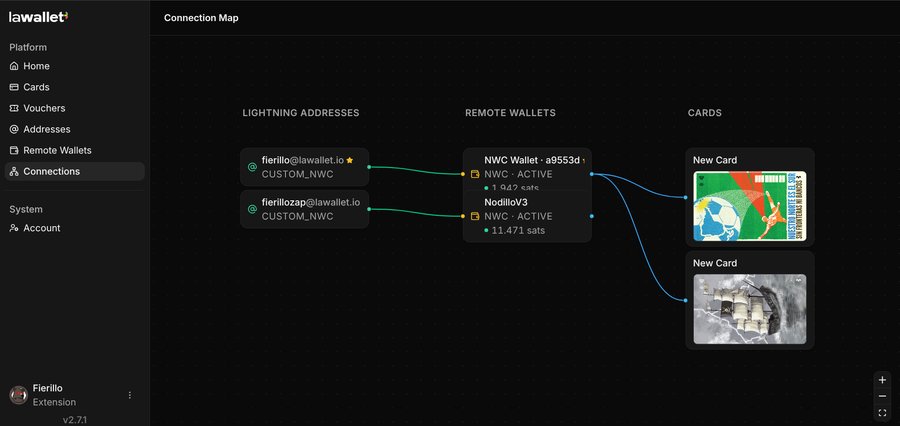The height and width of the screenshot is (426, 900).
Task: Click the v2.7.1 version label
Action: click(75, 420)
